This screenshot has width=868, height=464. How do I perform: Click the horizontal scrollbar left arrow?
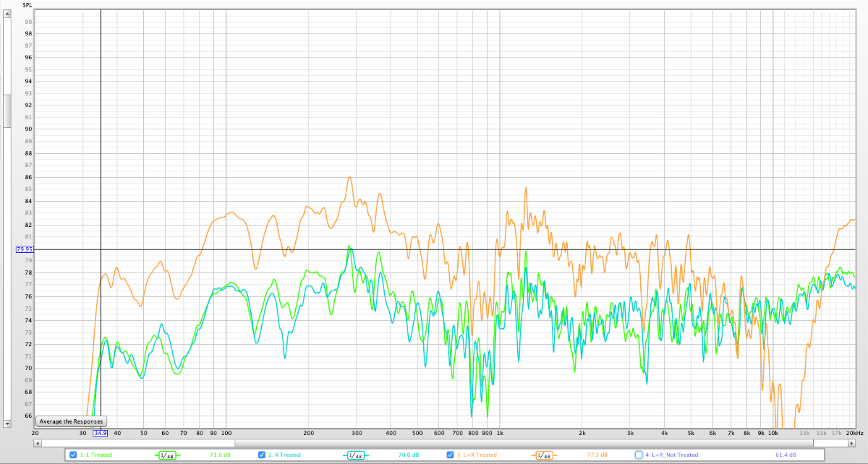point(38,442)
